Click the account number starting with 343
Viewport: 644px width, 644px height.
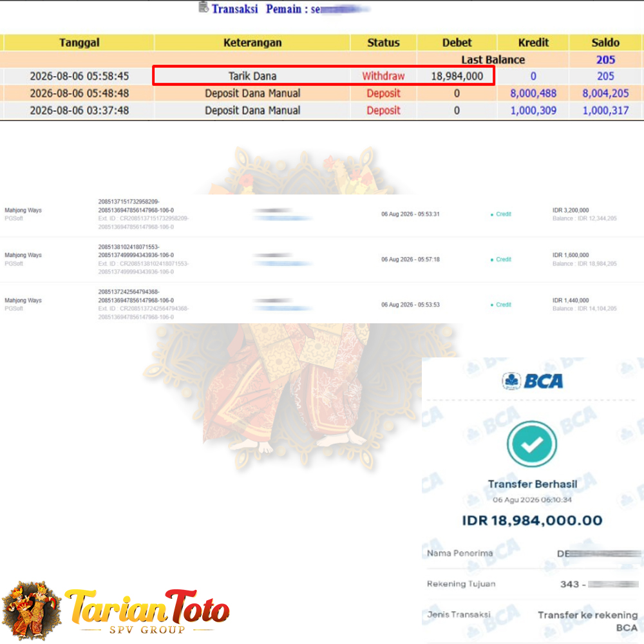click(x=599, y=584)
